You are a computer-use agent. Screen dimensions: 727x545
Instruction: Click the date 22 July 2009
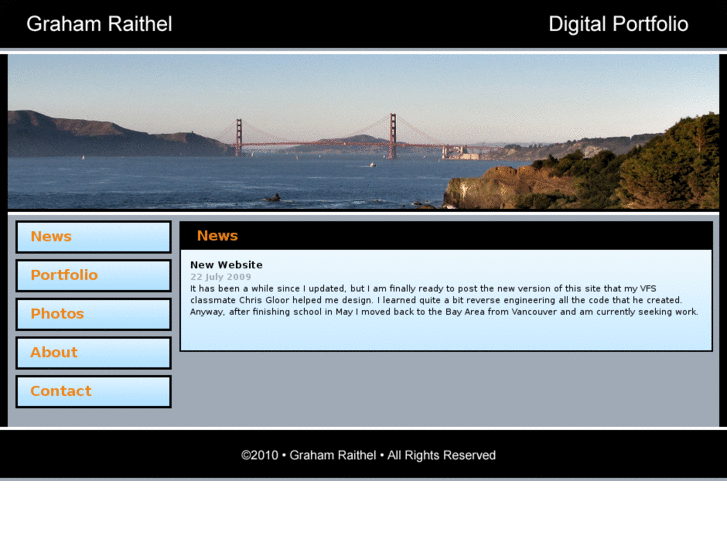pyautogui.click(x=221, y=277)
